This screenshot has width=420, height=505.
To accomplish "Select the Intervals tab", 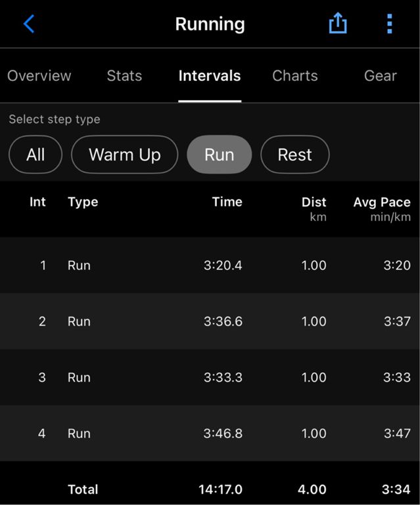I will [x=210, y=76].
